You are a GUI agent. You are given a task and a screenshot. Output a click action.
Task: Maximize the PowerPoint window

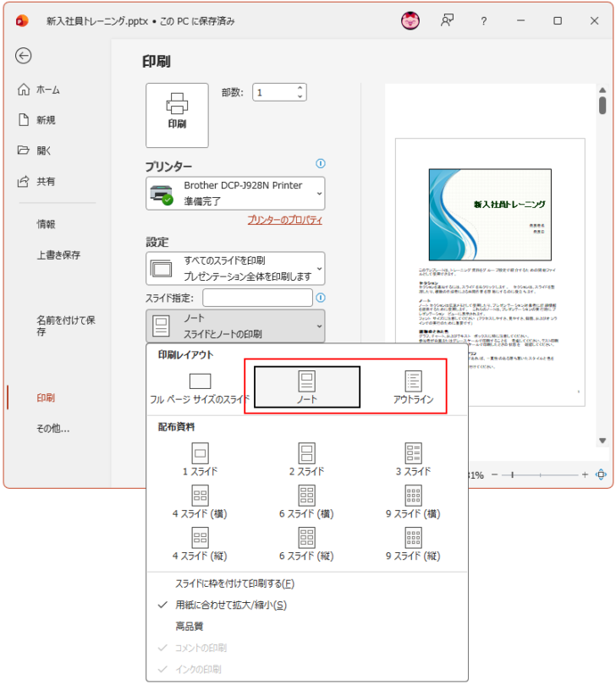tap(558, 20)
